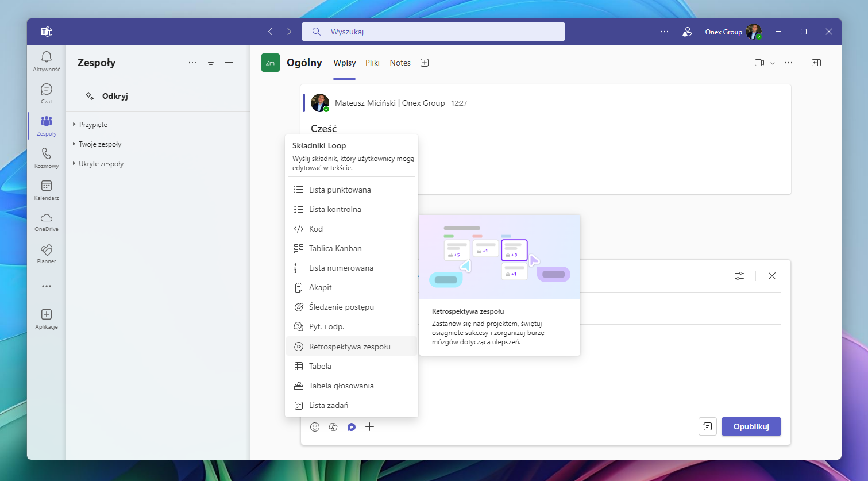Insert Lista zadań component
This screenshot has width=868, height=481.
(x=351, y=405)
